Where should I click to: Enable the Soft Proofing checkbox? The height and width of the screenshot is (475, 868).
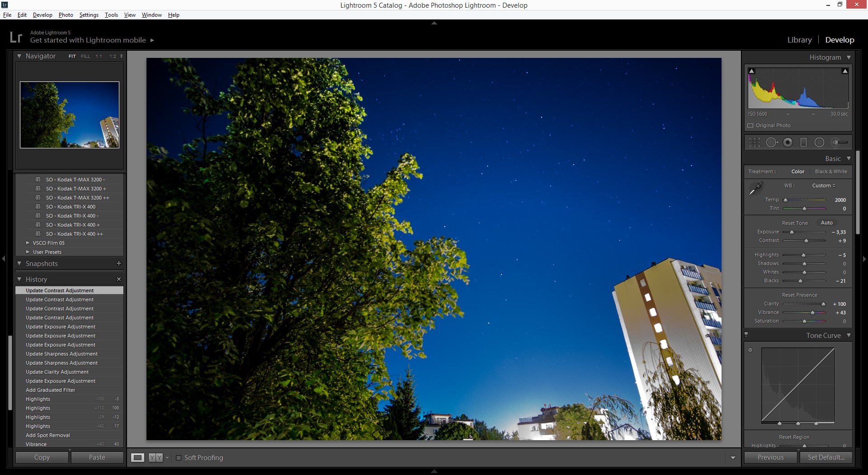[179, 458]
